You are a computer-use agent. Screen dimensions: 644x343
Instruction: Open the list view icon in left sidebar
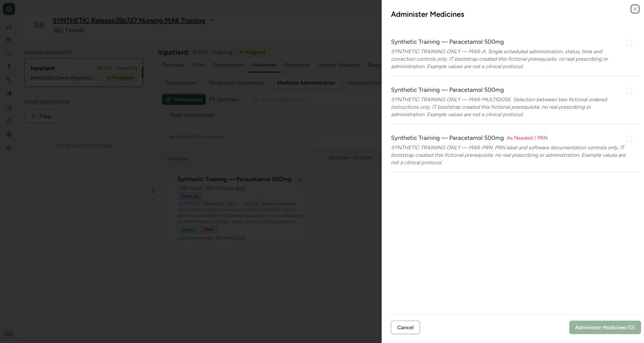point(9,54)
